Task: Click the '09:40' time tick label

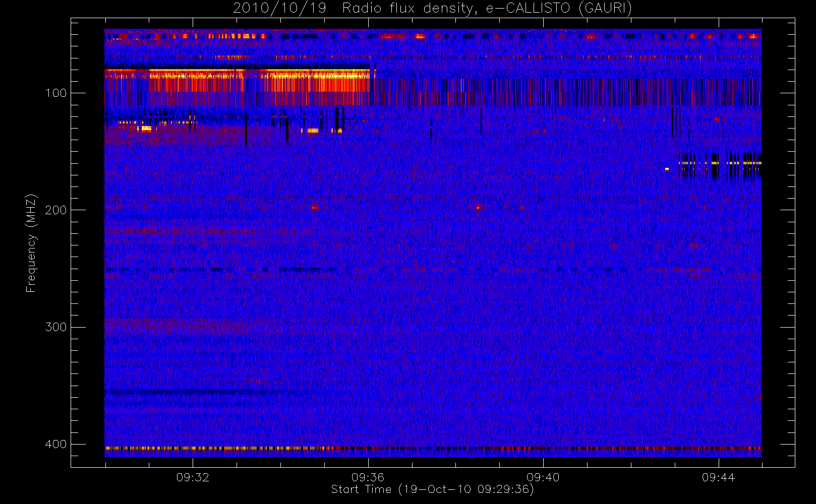Action: (x=543, y=477)
